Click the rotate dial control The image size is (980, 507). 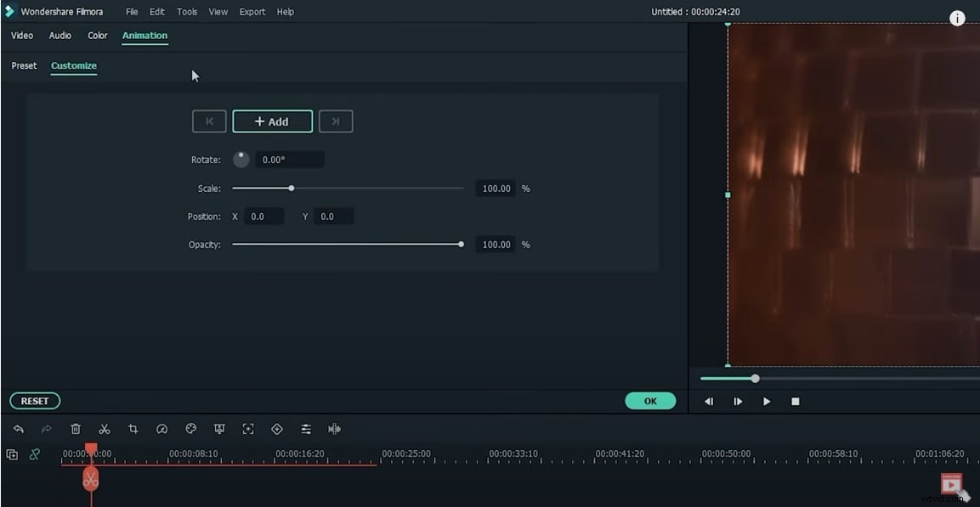pyautogui.click(x=241, y=159)
